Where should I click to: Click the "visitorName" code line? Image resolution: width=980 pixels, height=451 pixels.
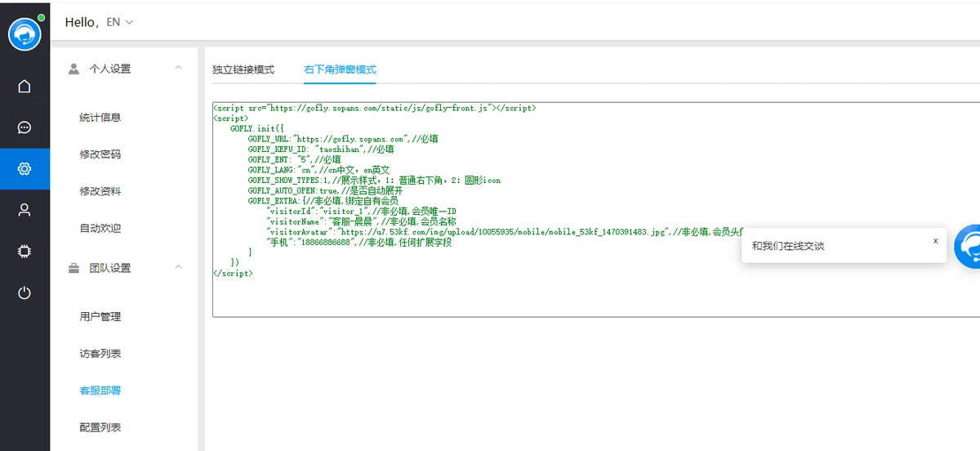click(x=361, y=221)
